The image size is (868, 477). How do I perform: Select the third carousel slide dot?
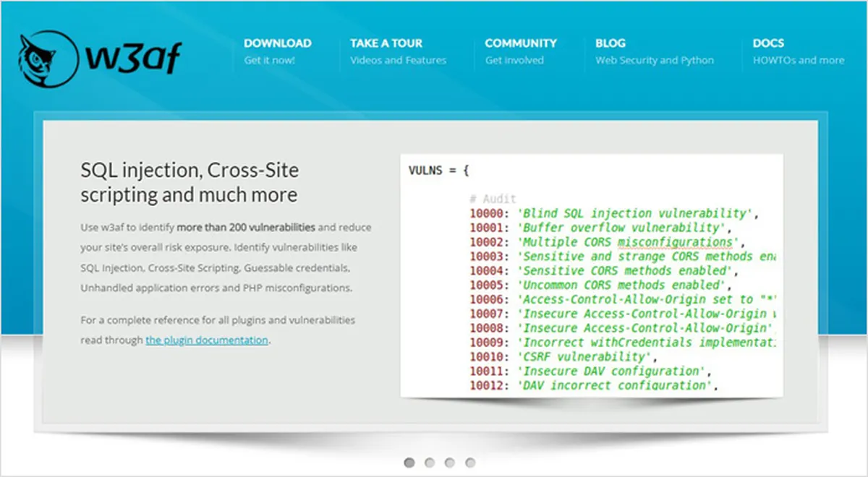450,462
